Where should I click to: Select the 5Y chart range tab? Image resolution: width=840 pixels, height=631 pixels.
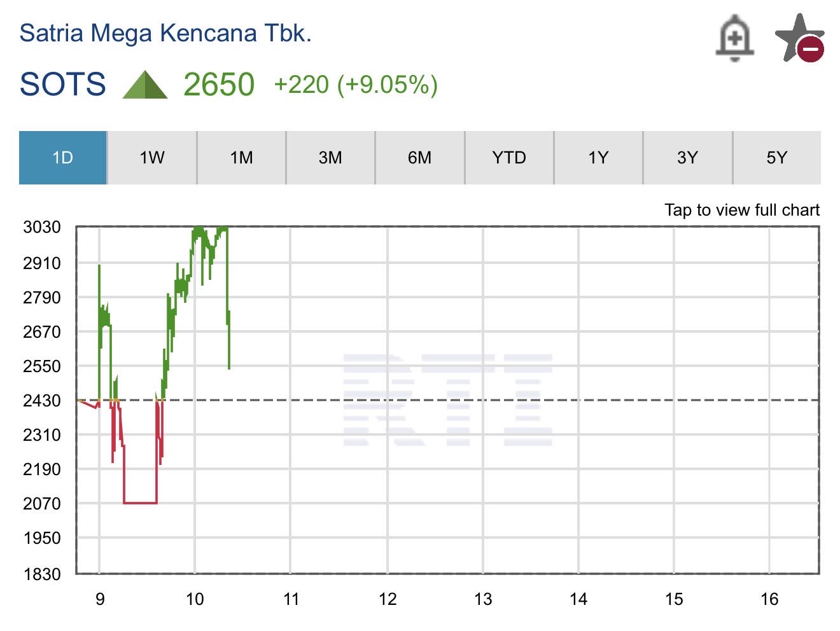click(x=776, y=158)
